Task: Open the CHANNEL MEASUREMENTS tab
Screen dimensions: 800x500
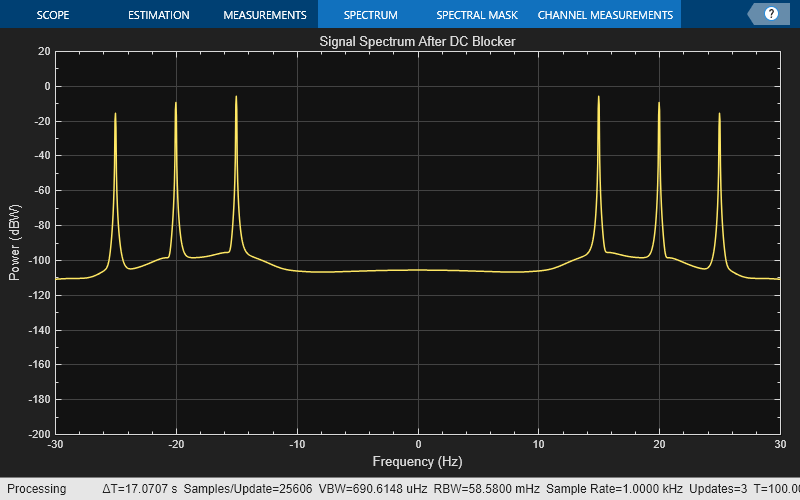Action: point(605,15)
